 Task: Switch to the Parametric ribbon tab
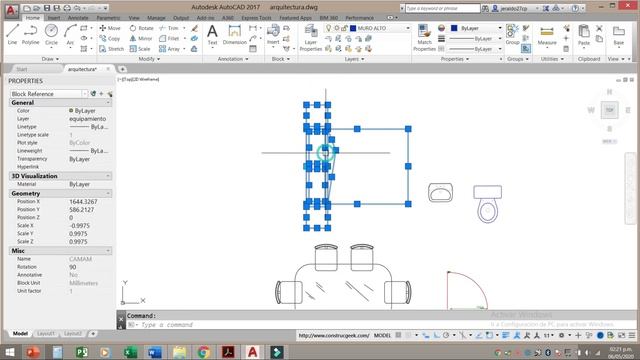[108, 18]
